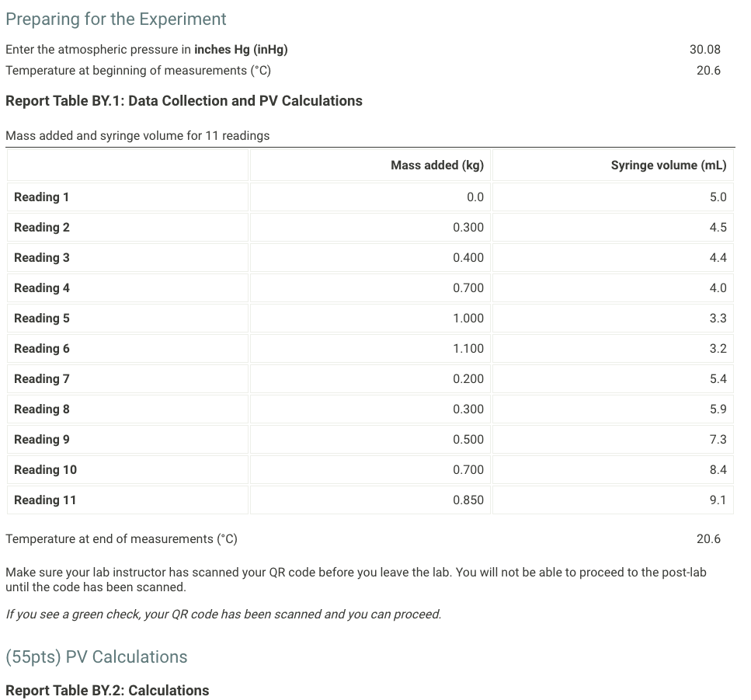Select the syringe volume 3.2 for Reading 6
The height and width of the screenshot is (700, 751).
click(718, 348)
